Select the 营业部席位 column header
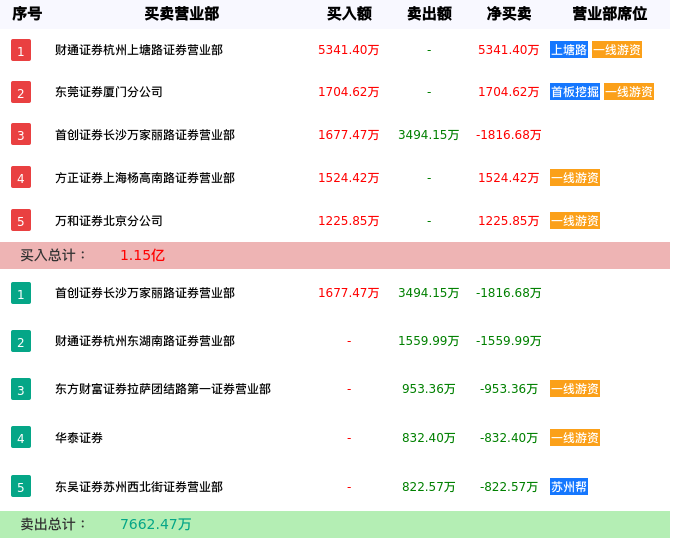This screenshot has width=676, height=540. pos(610,14)
